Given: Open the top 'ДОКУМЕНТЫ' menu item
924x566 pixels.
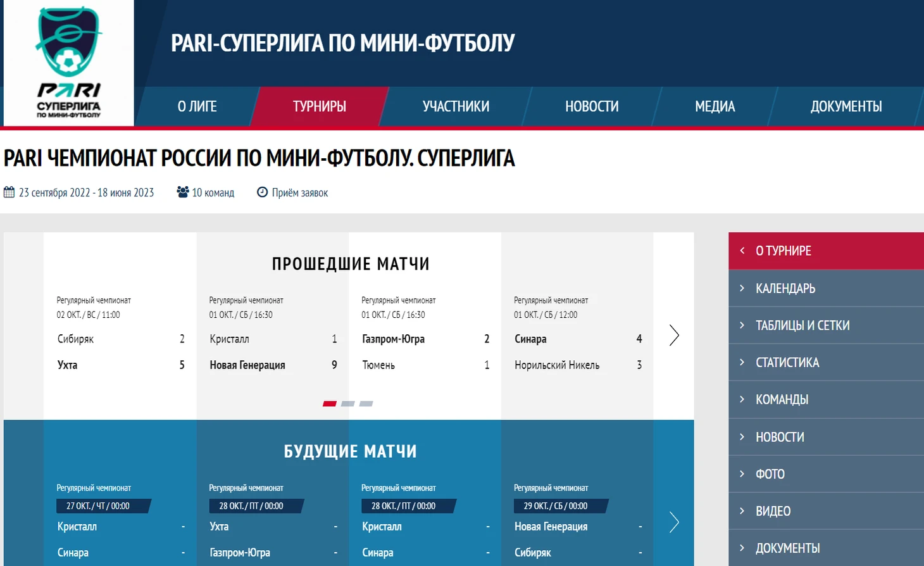Looking at the screenshot, I should [x=846, y=106].
